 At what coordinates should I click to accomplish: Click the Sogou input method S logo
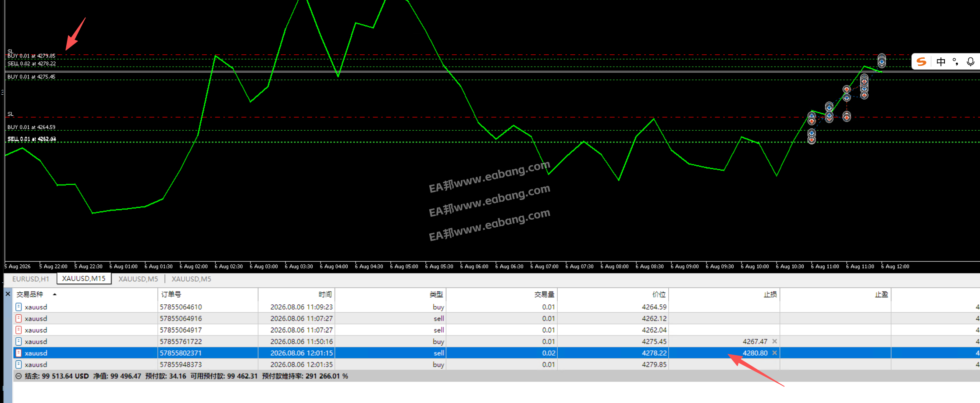coord(922,62)
